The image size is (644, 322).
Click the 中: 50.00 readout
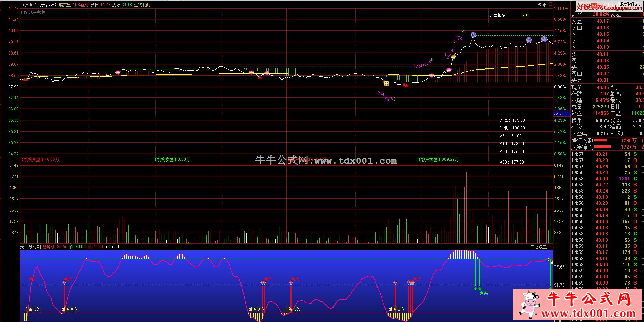click(x=114, y=247)
